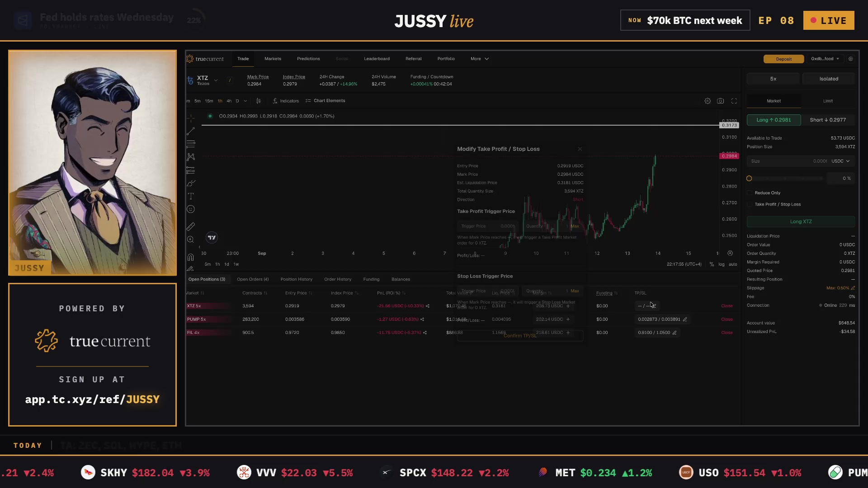The width and height of the screenshot is (868, 488).
Task: Select the crosshair cursor tool in chart toolbar
Action: click(191, 118)
